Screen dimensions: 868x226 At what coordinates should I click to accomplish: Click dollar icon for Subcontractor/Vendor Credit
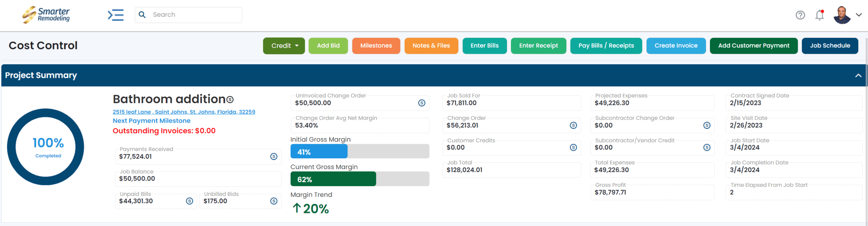coord(707,148)
